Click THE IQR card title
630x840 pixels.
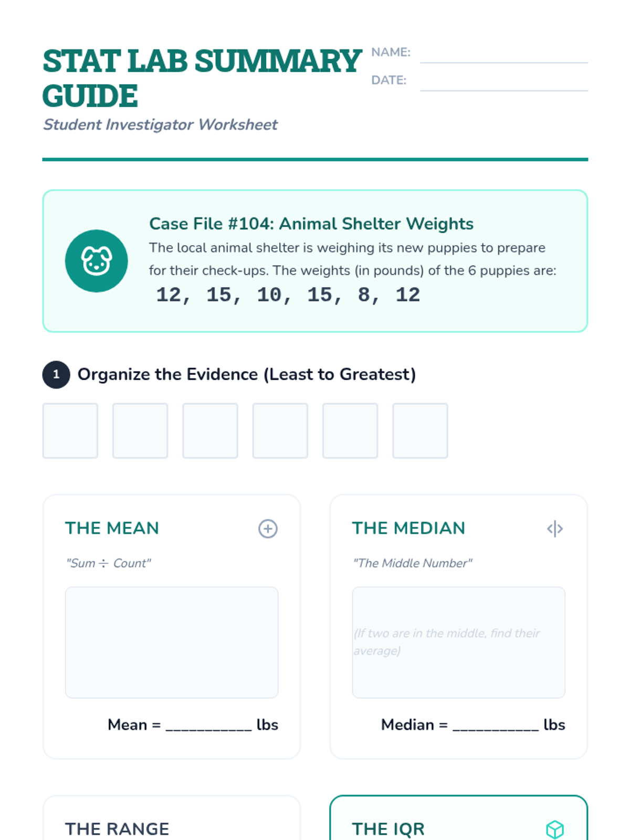click(x=388, y=829)
